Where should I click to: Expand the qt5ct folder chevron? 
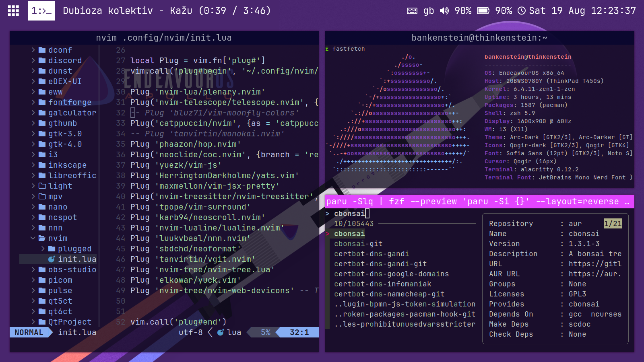[33, 301]
